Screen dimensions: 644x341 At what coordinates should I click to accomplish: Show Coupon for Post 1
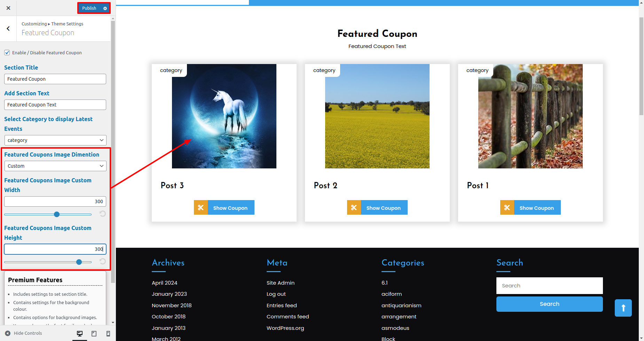(x=537, y=208)
